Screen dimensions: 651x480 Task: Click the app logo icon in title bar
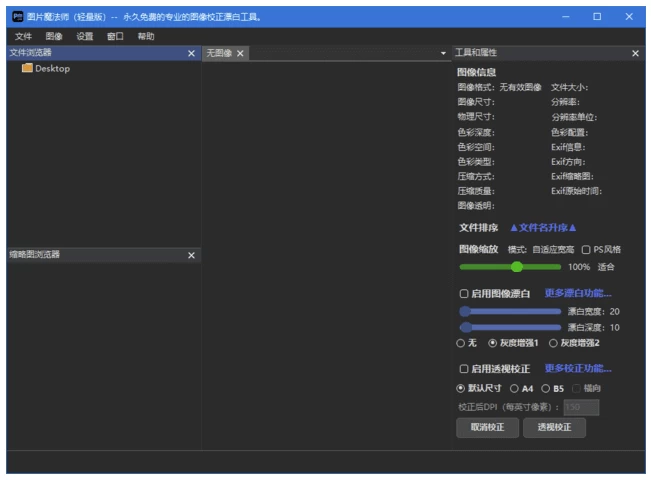(x=16, y=16)
